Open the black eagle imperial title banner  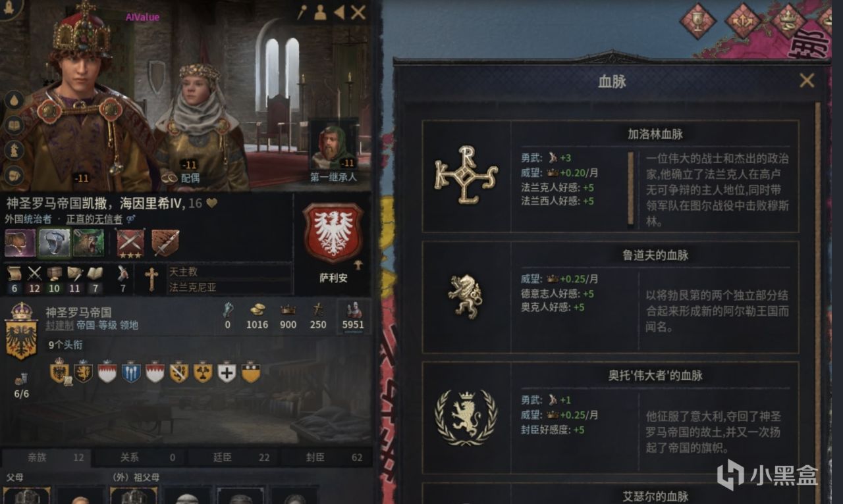(21, 331)
